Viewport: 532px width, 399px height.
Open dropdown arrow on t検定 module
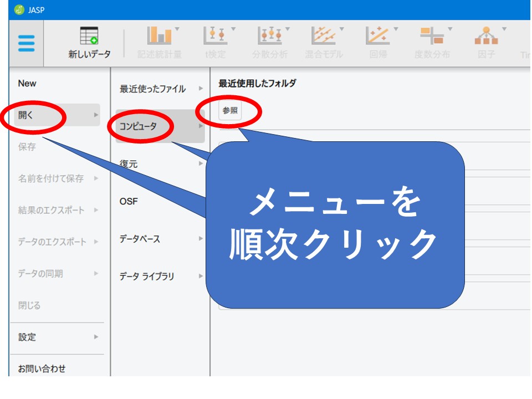click(233, 29)
